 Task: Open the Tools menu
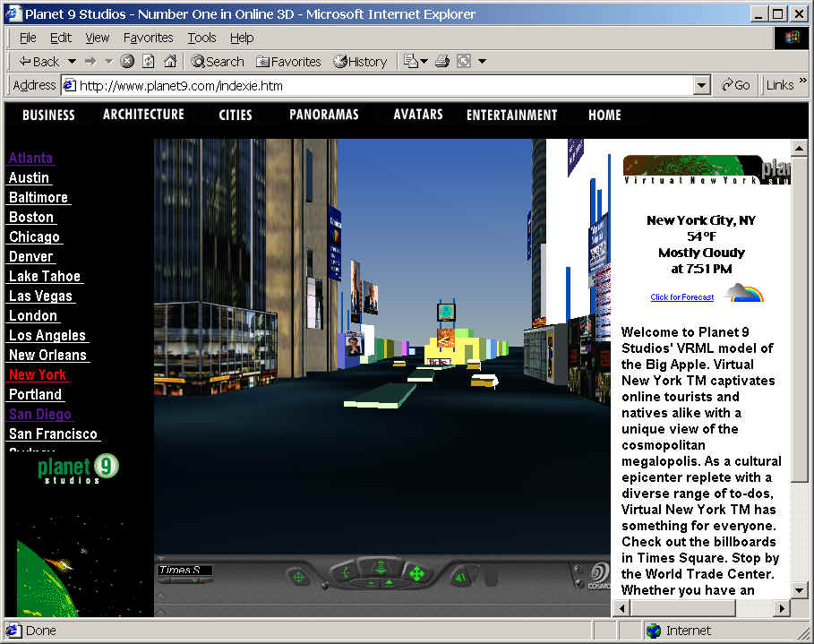point(201,38)
